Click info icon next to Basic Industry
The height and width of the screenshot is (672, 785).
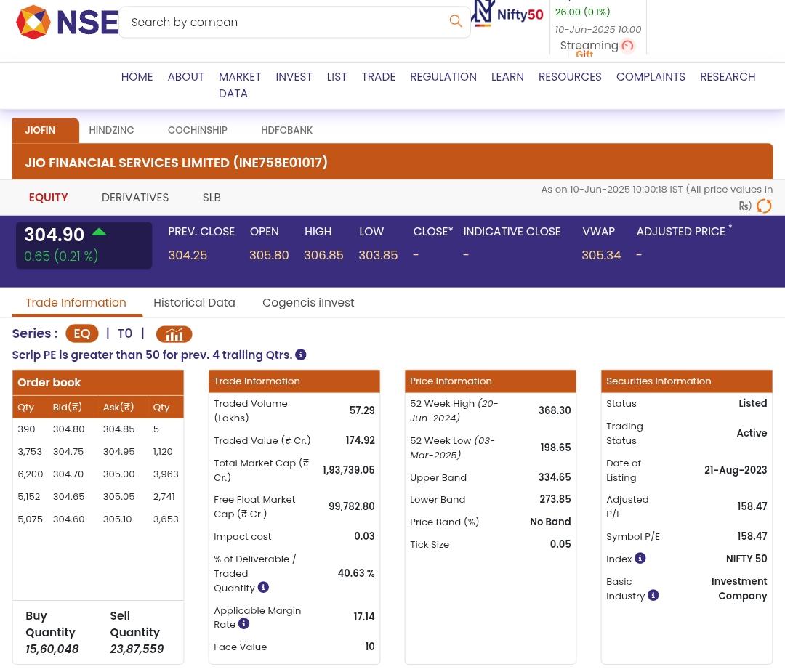pos(653,595)
